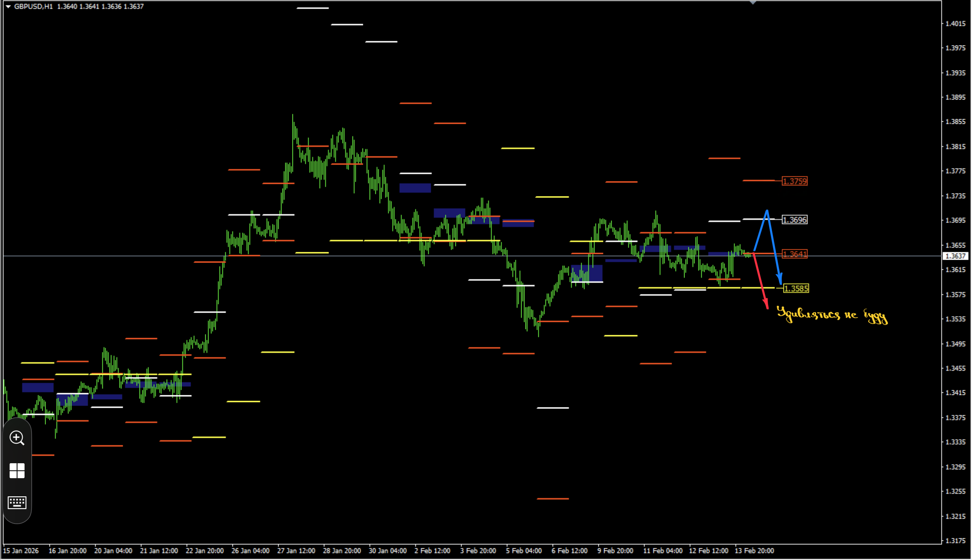972x560 pixels.
Task: Click the zoom-in magnifier icon
Action: pyautogui.click(x=17, y=438)
